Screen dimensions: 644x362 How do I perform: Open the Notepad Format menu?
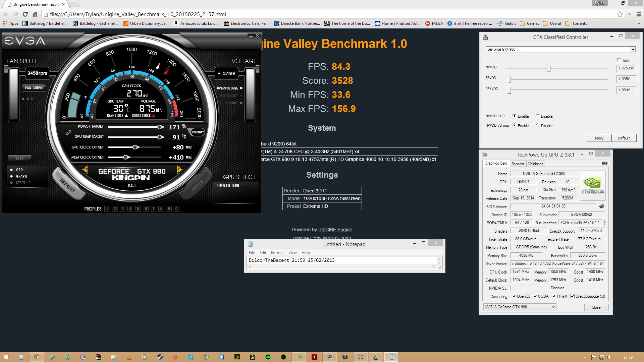click(x=277, y=253)
